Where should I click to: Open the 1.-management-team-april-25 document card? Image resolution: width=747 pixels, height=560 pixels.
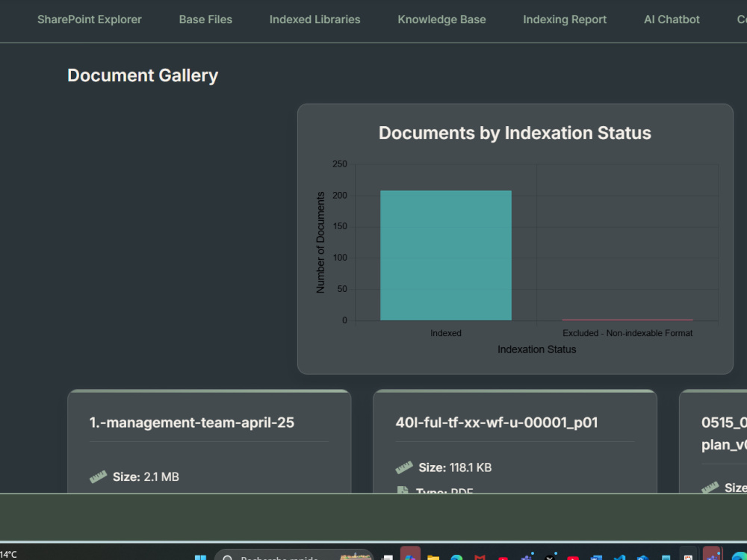[x=209, y=441]
